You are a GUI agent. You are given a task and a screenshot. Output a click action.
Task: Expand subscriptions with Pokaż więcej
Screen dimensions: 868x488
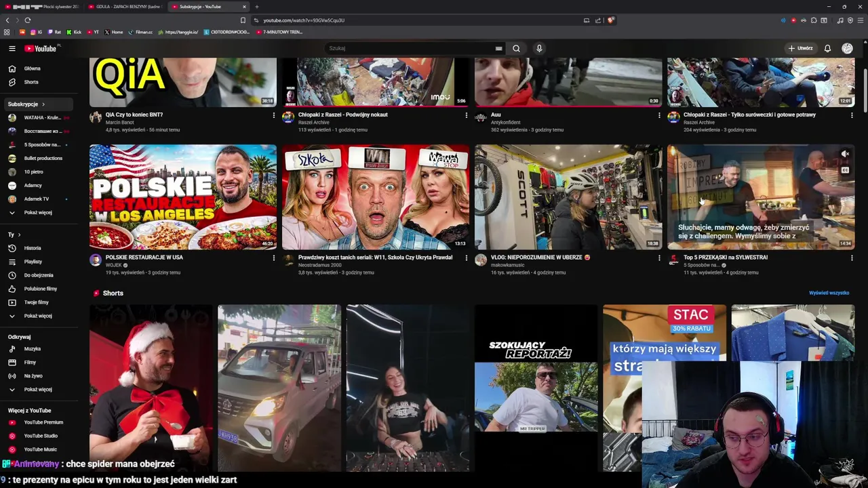coord(37,212)
